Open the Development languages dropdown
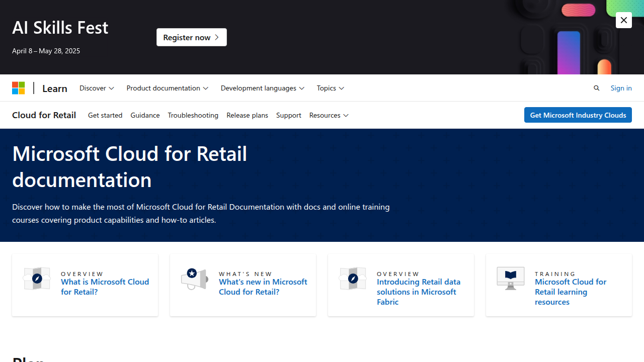 [x=263, y=88]
